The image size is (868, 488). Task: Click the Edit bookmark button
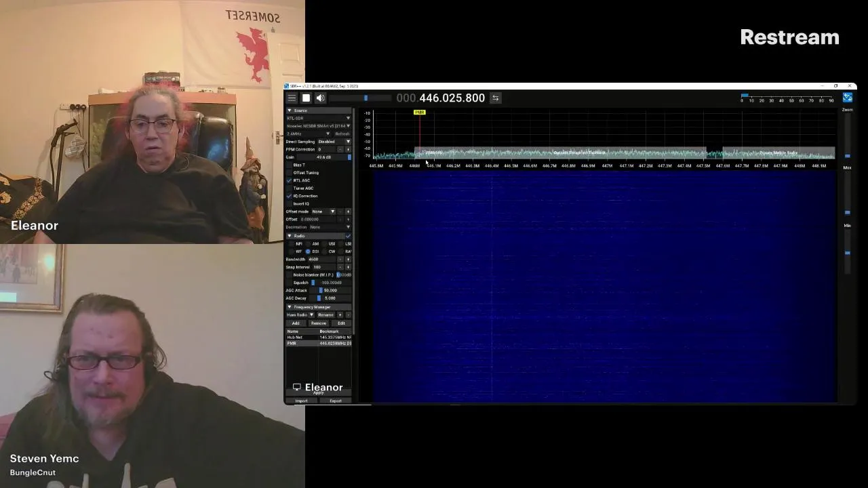point(341,323)
